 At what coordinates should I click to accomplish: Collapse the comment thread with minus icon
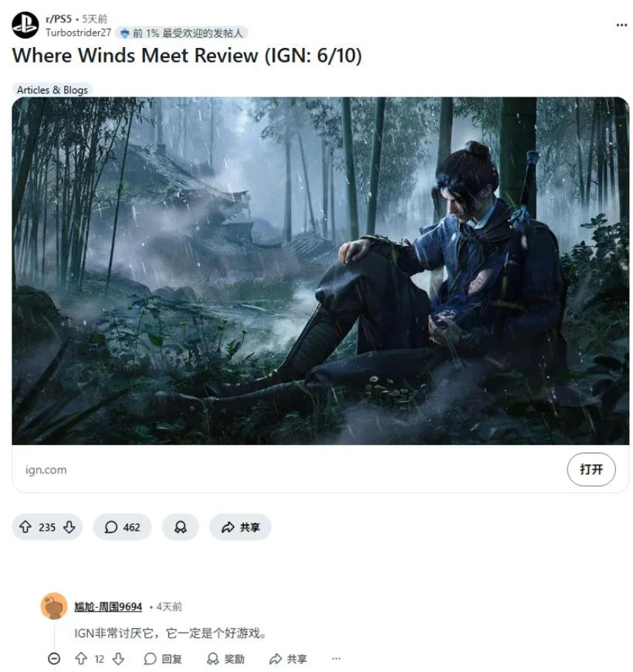(x=54, y=658)
